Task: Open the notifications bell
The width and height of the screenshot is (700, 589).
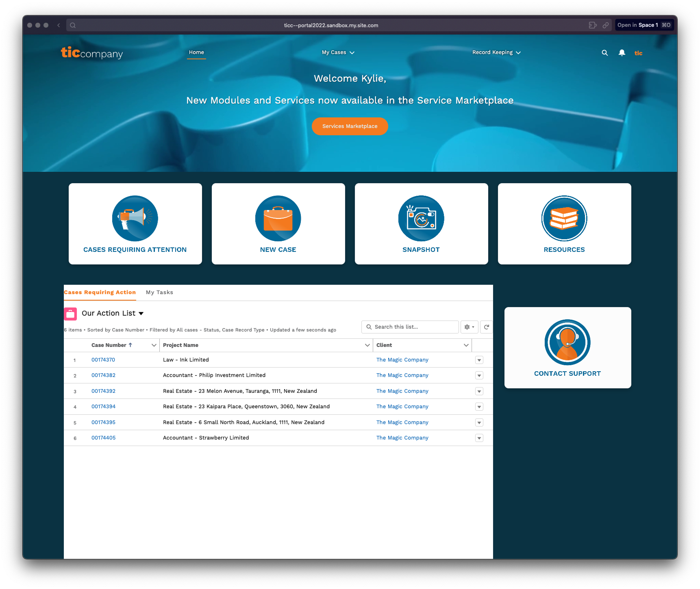Action: click(622, 53)
